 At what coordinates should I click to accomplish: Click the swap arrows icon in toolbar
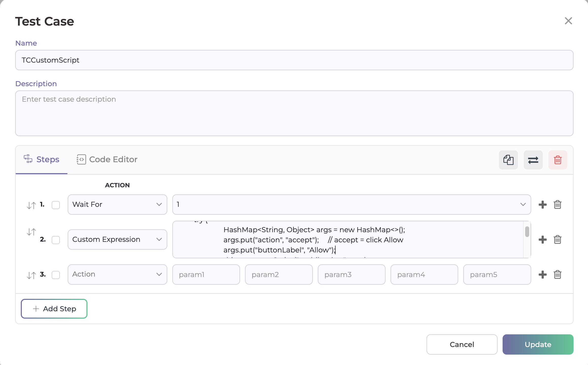[533, 160]
